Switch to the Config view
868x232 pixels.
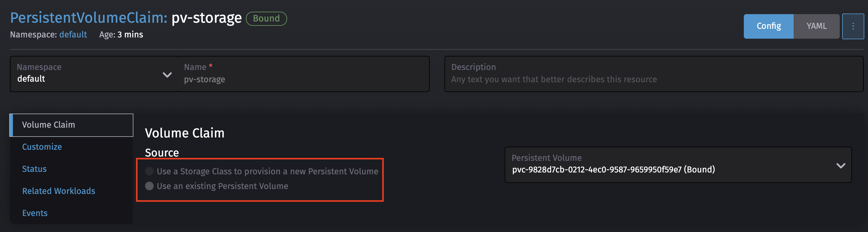tap(768, 26)
